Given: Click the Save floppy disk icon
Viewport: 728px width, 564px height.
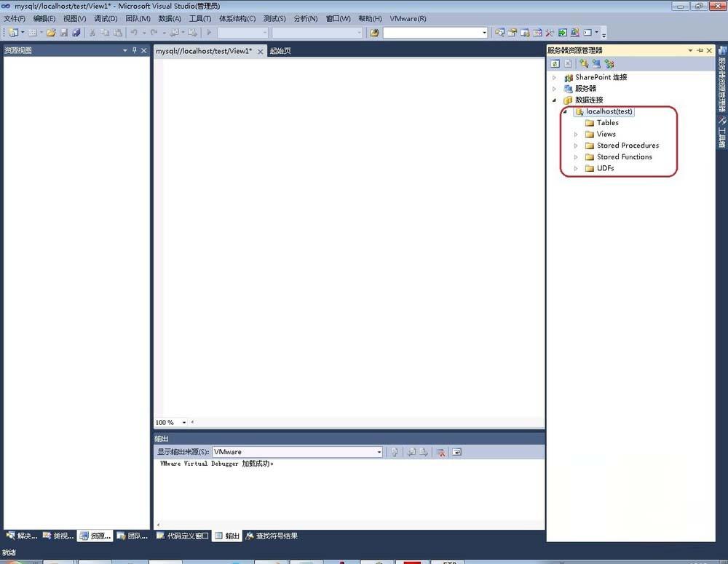Looking at the screenshot, I should [x=64, y=33].
